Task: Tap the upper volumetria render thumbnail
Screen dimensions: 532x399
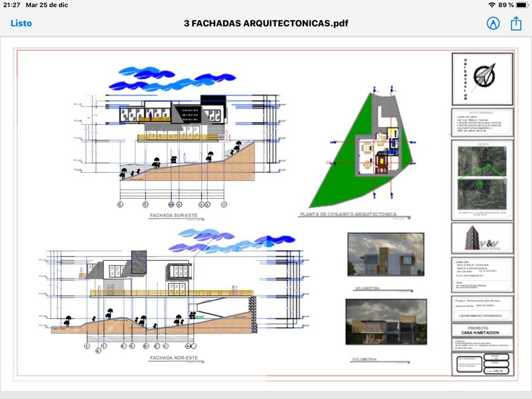Action: pos(386,254)
